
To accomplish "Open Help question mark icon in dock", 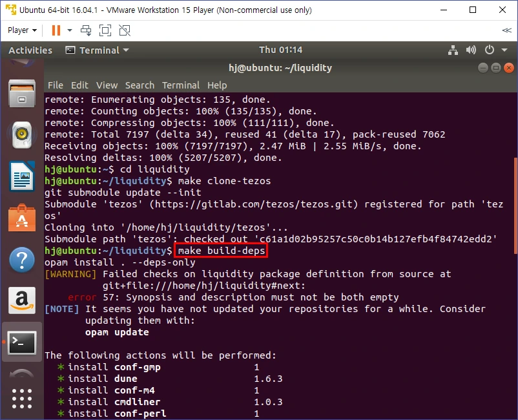I will [x=22, y=260].
